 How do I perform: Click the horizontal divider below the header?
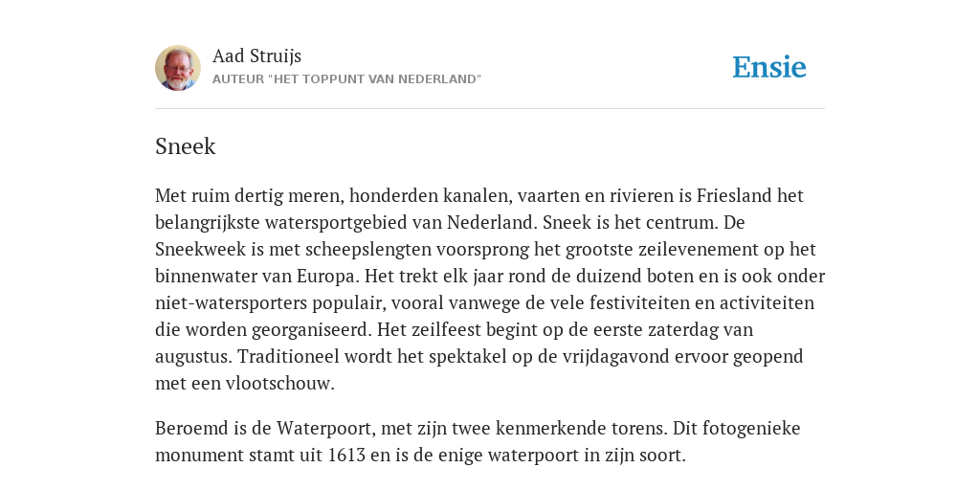click(490, 109)
